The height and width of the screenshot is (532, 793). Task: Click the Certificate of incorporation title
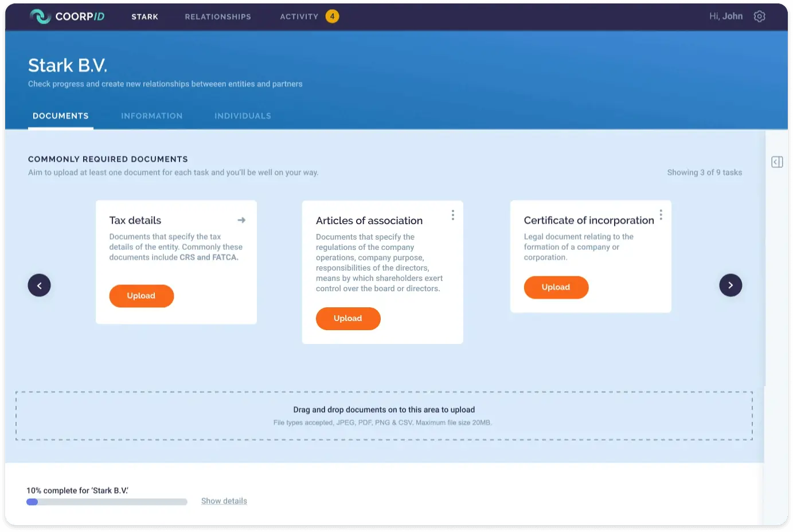589,220
